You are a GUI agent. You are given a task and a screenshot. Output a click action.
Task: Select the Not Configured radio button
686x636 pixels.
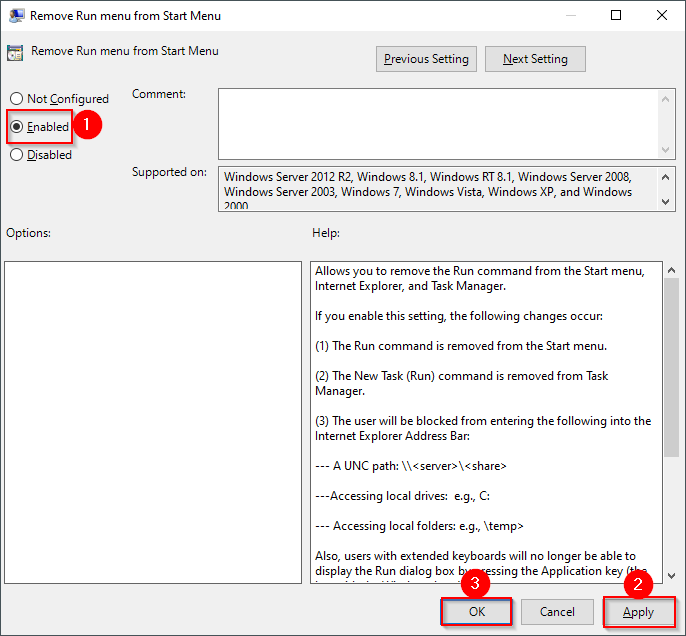(16, 99)
